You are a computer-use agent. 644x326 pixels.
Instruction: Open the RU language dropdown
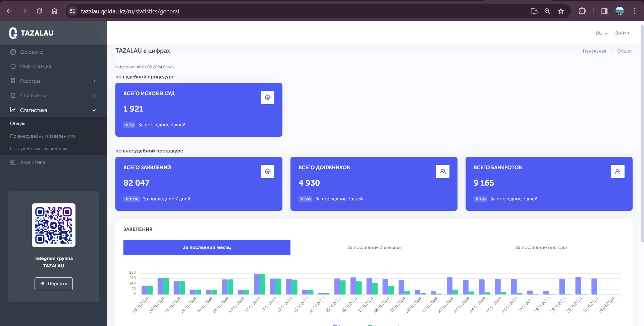tap(601, 33)
